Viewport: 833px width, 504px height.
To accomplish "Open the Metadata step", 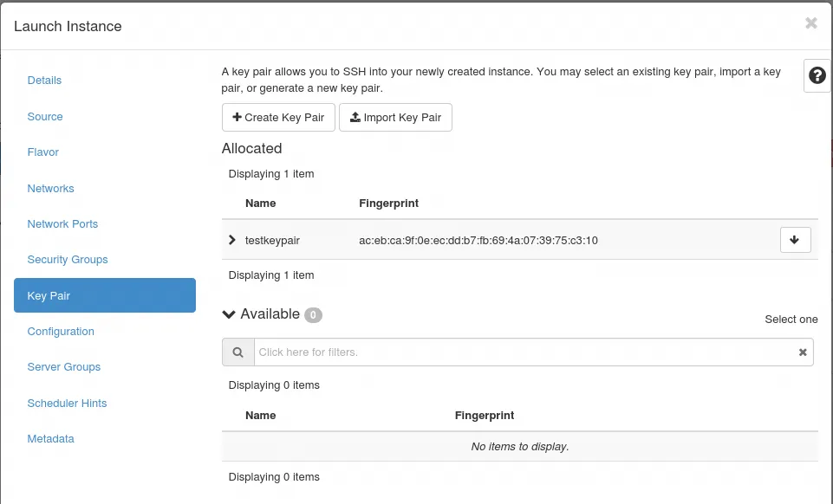I will (51, 439).
